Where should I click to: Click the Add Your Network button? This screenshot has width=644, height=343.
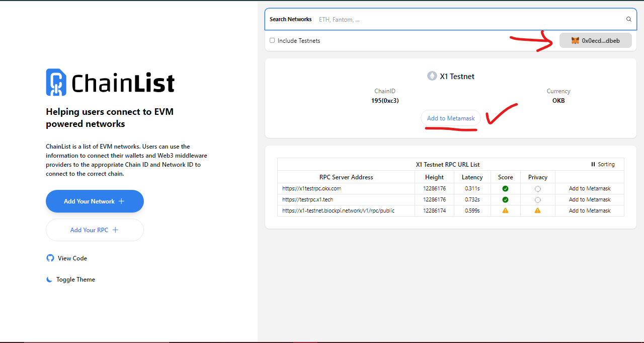pos(95,201)
